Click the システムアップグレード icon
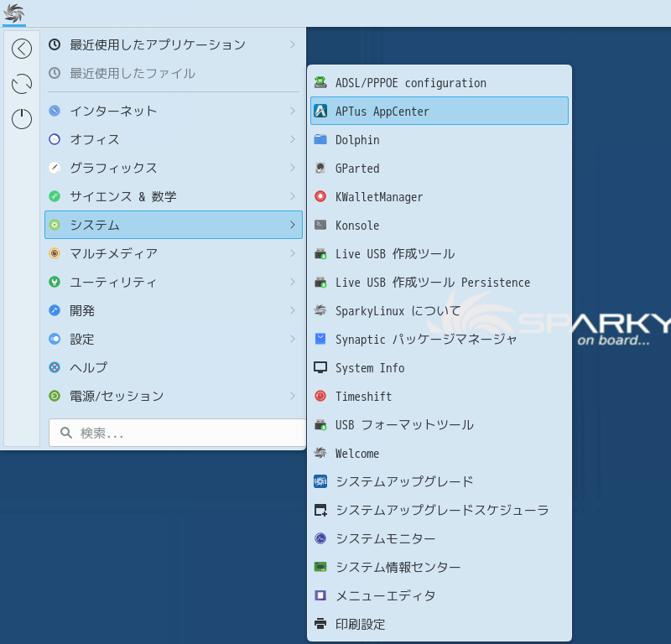 click(320, 481)
